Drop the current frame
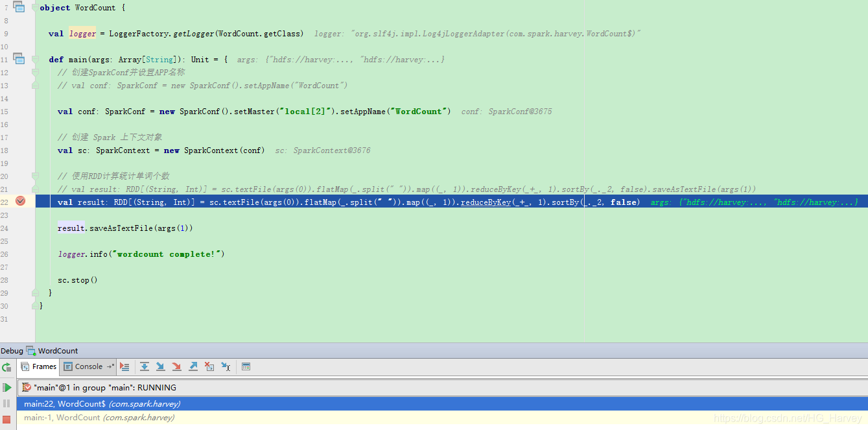Viewport: 868px width, 430px height. coord(209,366)
